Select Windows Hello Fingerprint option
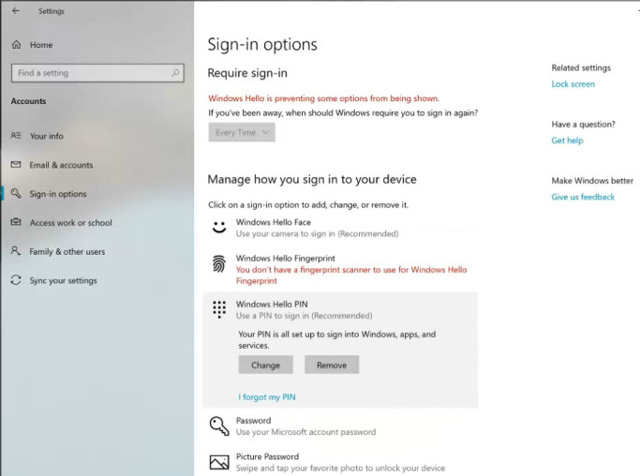Image resolution: width=640 pixels, height=476 pixels. 340,269
